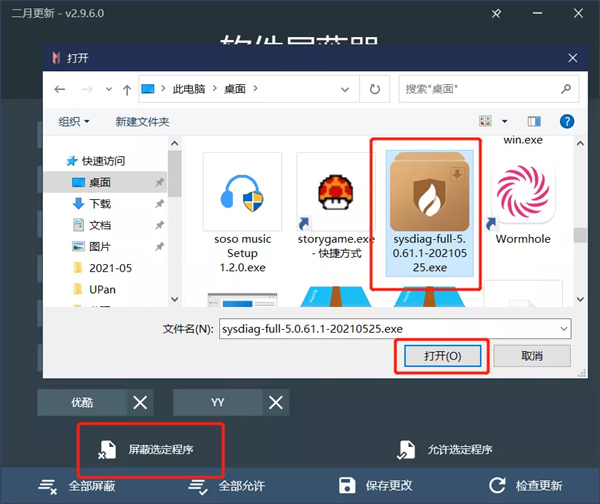Viewport: 600px width, 504px height.
Task: Click the back arrow in file dialog
Action: click(x=59, y=90)
